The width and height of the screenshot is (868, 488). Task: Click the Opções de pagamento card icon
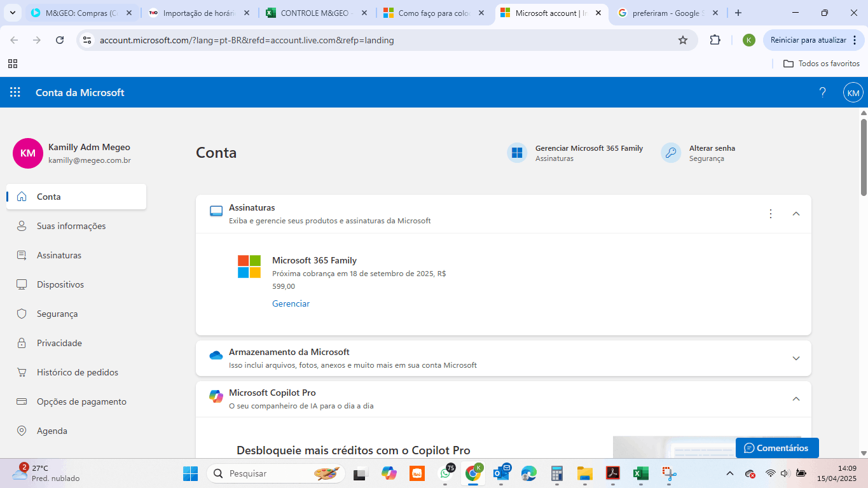pyautogui.click(x=22, y=401)
